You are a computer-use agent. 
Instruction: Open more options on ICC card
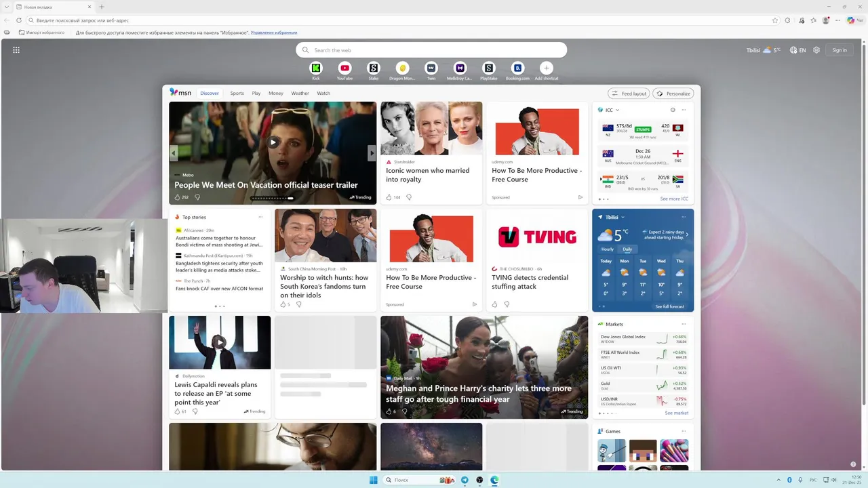pyautogui.click(x=684, y=110)
